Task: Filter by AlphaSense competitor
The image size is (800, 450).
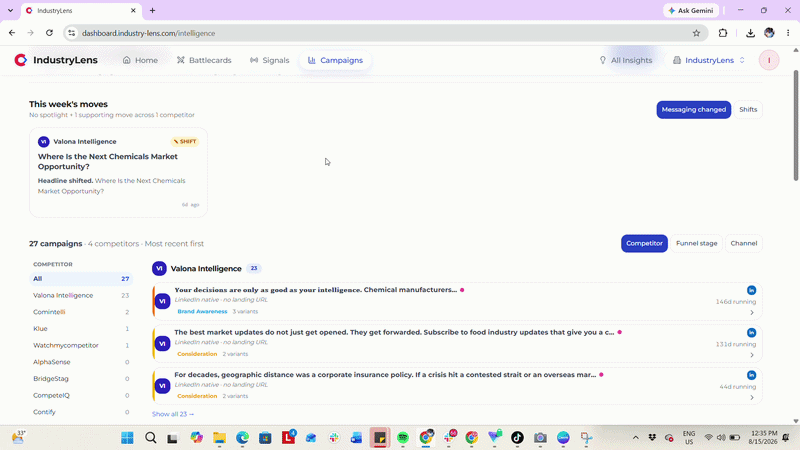Action: pyautogui.click(x=81, y=362)
